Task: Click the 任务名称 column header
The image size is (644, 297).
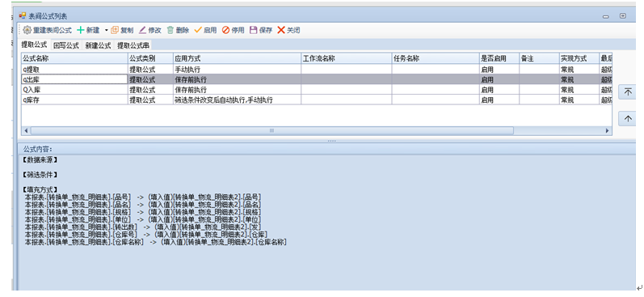Action: click(x=436, y=58)
